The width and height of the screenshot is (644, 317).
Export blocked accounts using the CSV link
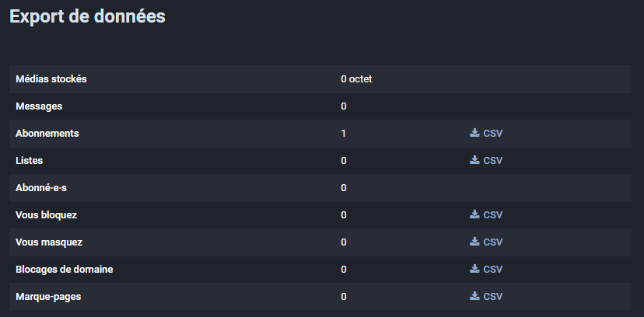pyautogui.click(x=493, y=215)
